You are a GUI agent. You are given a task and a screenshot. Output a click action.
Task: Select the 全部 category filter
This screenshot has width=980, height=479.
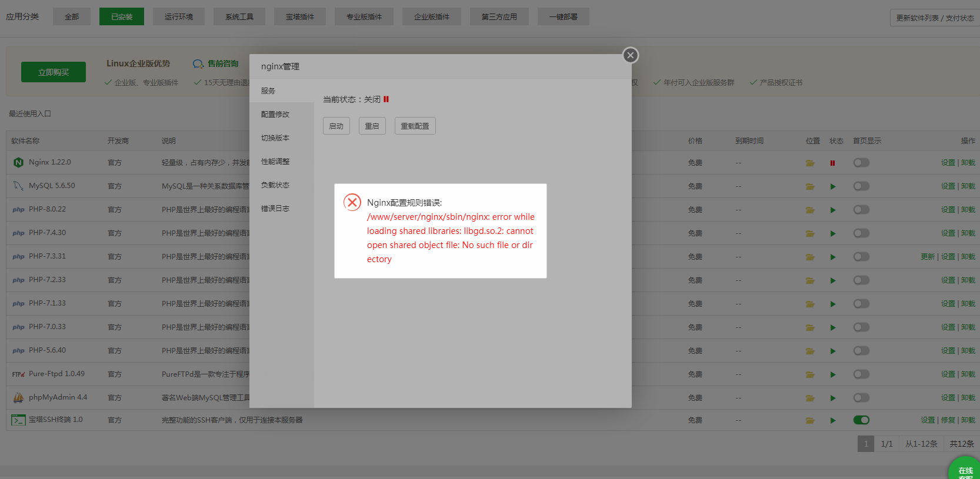(72, 16)
